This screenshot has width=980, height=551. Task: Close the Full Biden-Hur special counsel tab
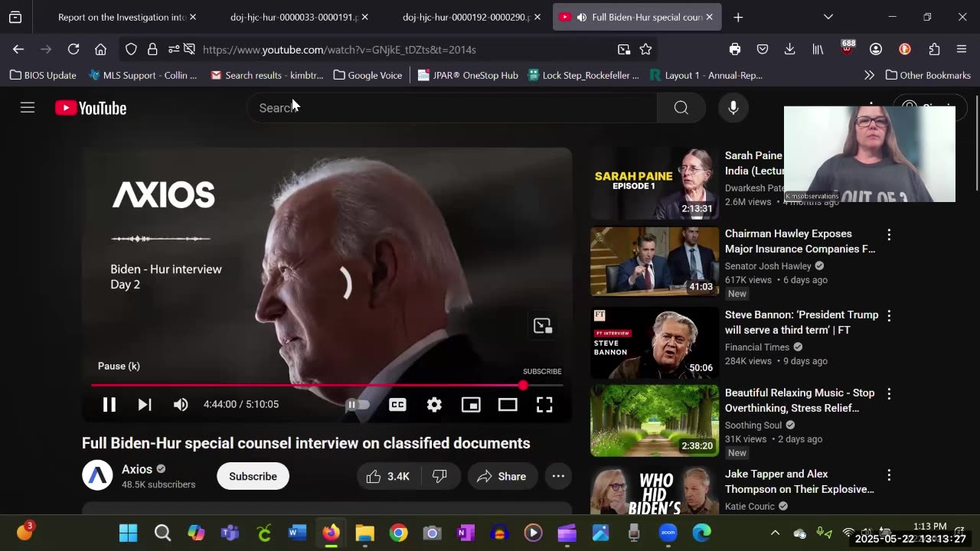pyautogui.click(x=709, y=17)
